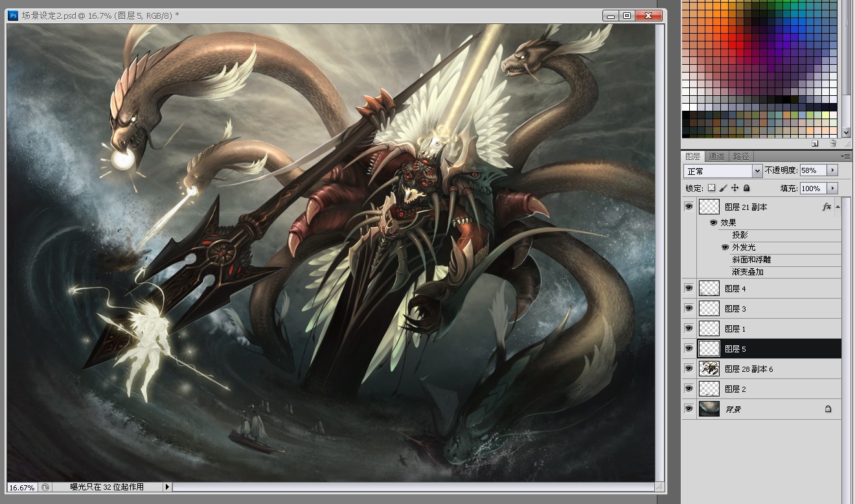Toggle visibility of 效果 effects group

pyautogui.click(x=713, y=222)
